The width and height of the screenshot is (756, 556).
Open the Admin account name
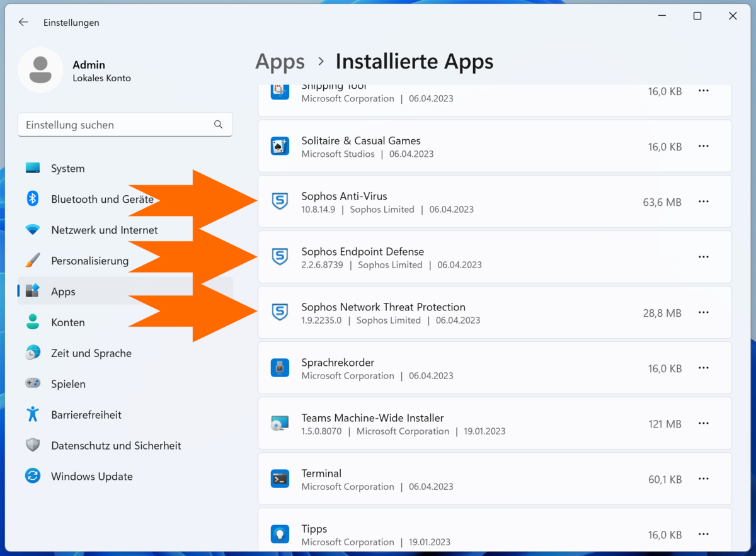click(89, 65)
